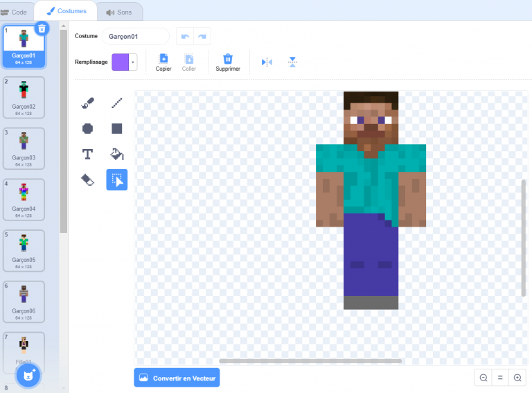The width and height of the screenshot is (532, 393).
Task: Select the Garçon06 costume thumbnail
Action: (24, 302)
